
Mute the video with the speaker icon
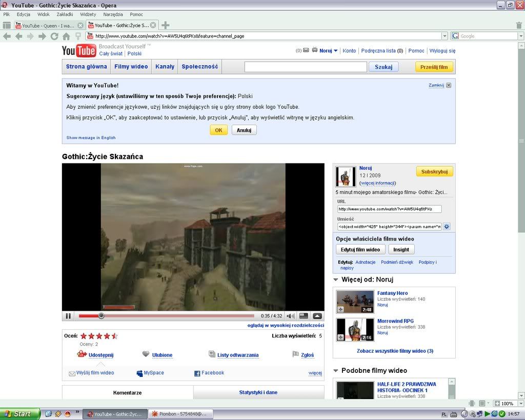[291, 316]
